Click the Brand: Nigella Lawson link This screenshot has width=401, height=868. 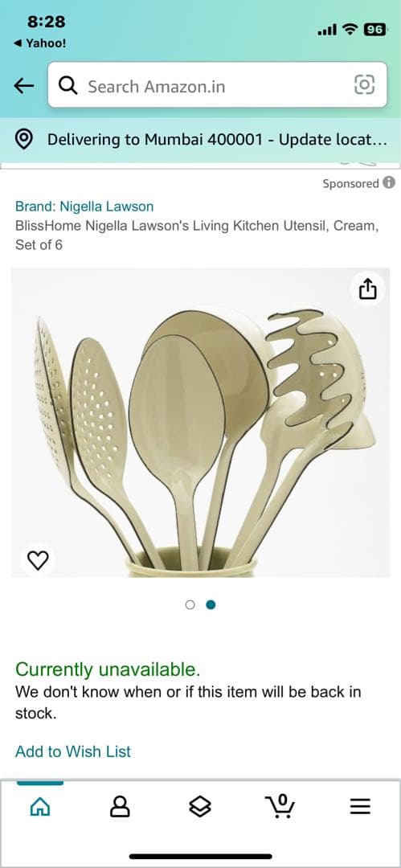84,207
